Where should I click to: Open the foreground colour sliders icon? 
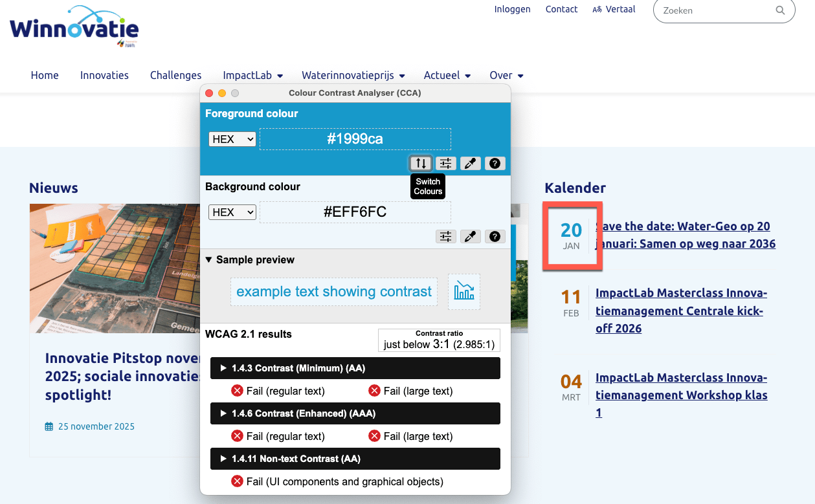coord(445,164)
